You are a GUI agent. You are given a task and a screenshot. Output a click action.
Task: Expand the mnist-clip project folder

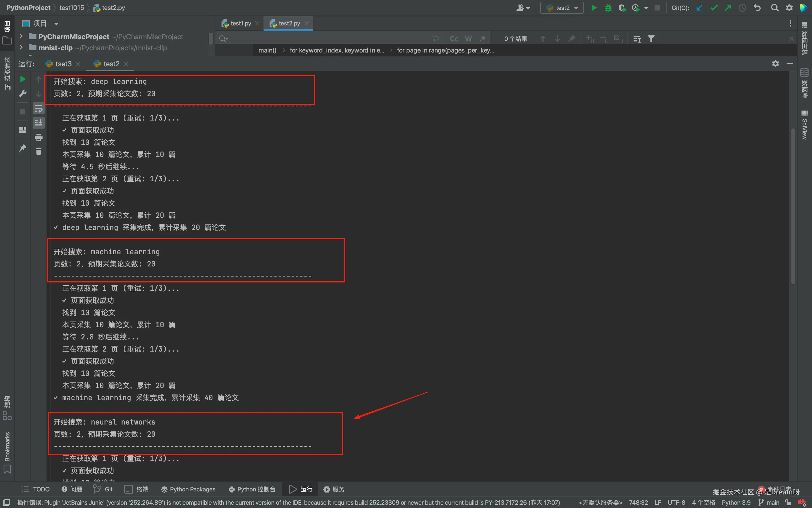[21, 48]
